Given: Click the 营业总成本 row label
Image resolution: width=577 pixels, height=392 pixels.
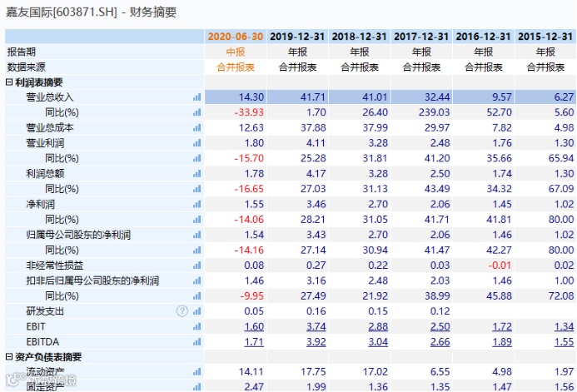Looking at the screenshot, I should (50, 127).
